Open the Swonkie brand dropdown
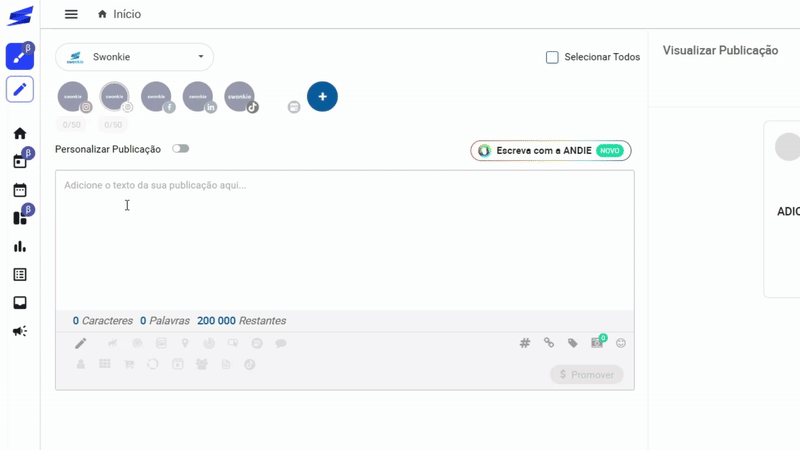The width and height of the screenshot is (800, 450). 134,57
